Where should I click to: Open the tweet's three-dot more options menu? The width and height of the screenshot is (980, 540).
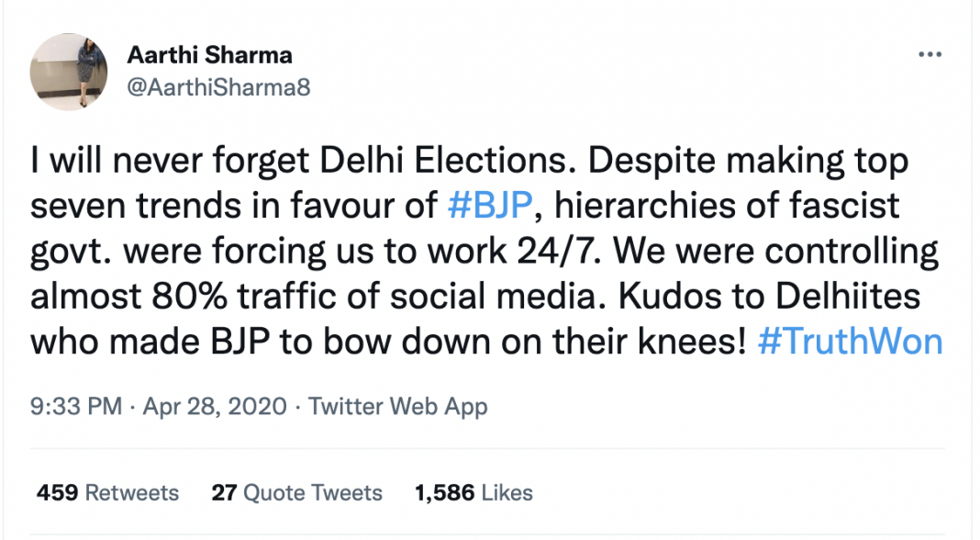930,54
